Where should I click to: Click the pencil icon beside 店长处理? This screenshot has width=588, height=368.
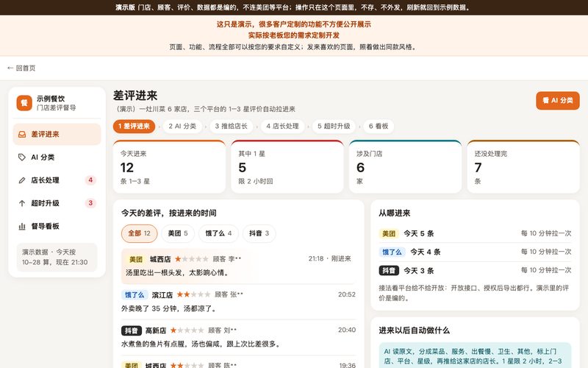point(22,180)
